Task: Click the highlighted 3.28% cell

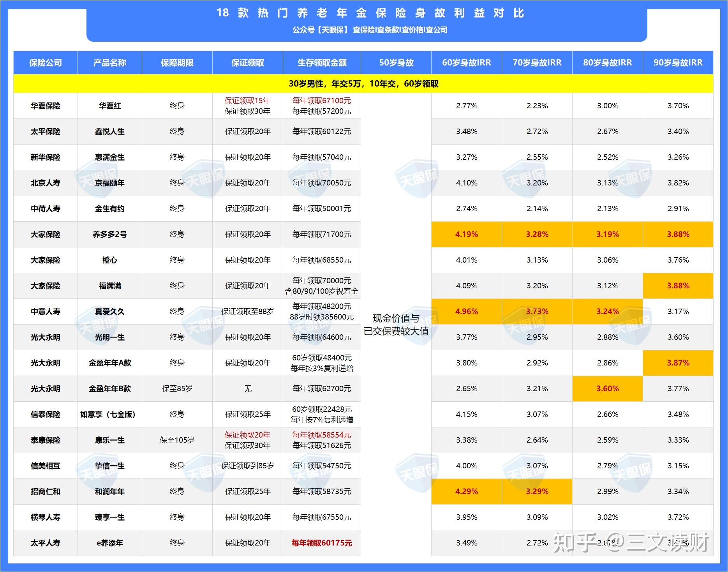Action: pyautogui.click(x=537, y=235)
